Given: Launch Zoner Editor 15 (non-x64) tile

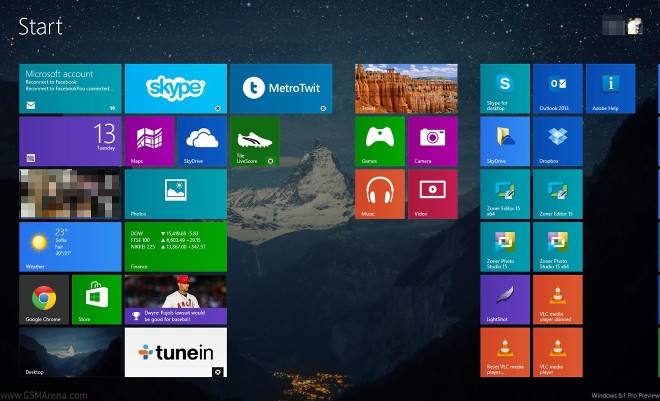Looking at the screenshot, I should tap(558, 194).
